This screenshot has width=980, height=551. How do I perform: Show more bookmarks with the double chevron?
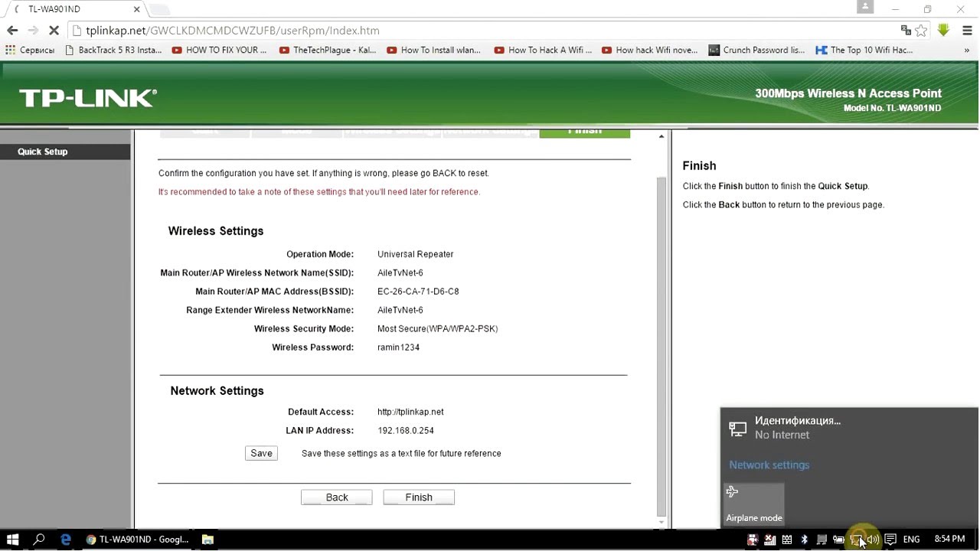(967, 51)
